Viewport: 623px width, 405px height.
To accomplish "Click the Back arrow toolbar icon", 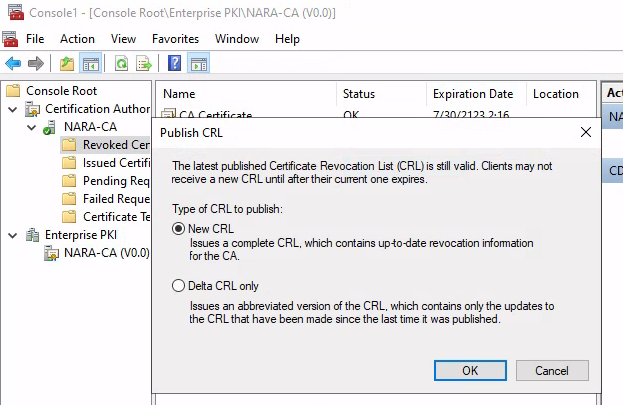I will point(13,64).
